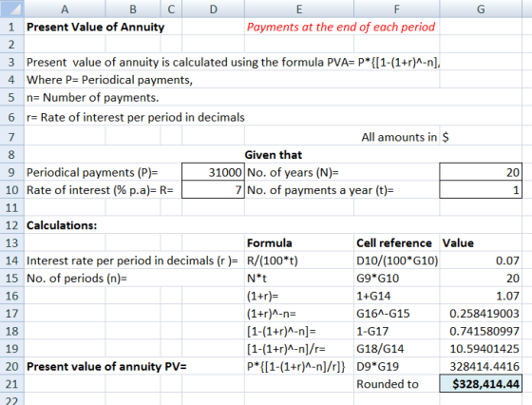
Task: Click the '(1+r)^-n=' formula cell
Action: coord(272,314)
